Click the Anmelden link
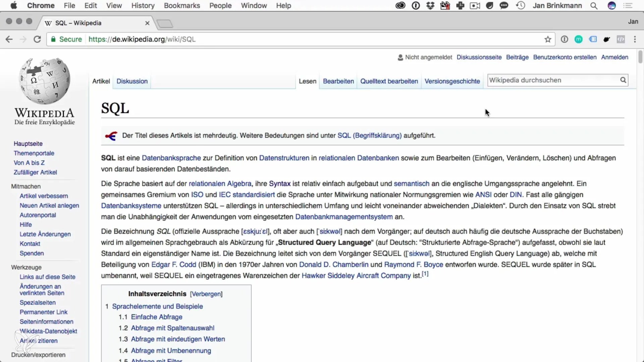Viewport: 644px width, 362px height. (614, 57)
